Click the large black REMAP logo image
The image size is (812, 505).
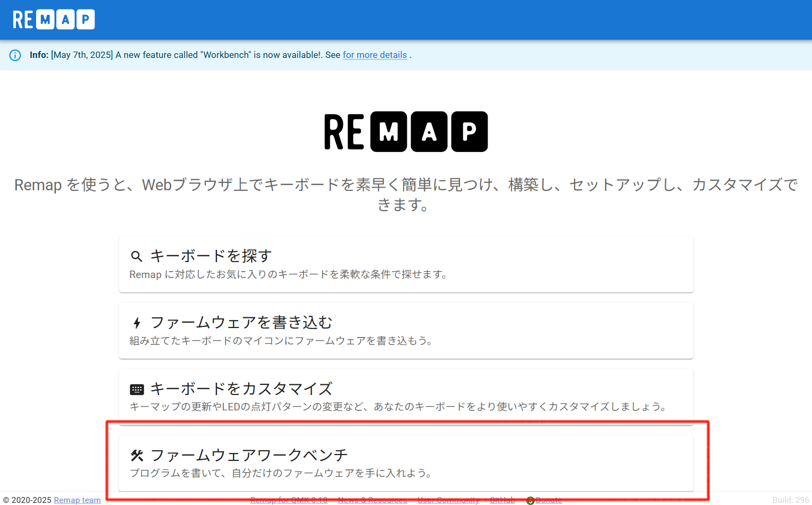406,132
